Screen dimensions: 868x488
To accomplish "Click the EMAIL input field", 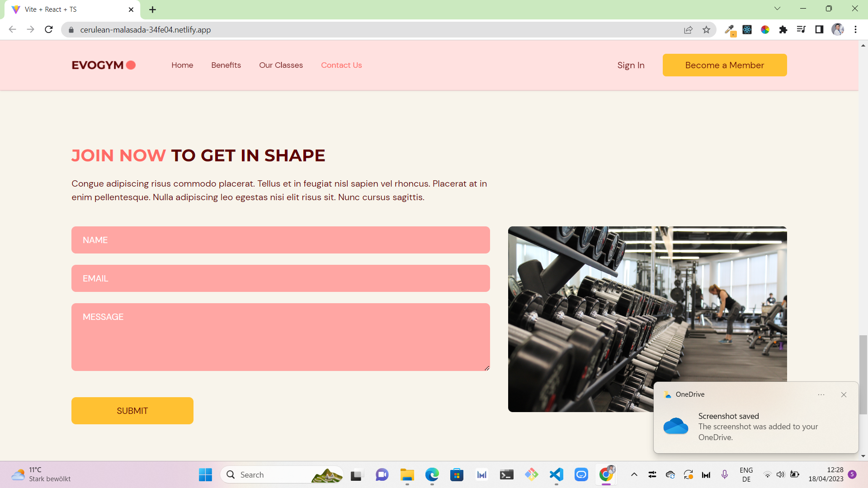I will 280,278.
